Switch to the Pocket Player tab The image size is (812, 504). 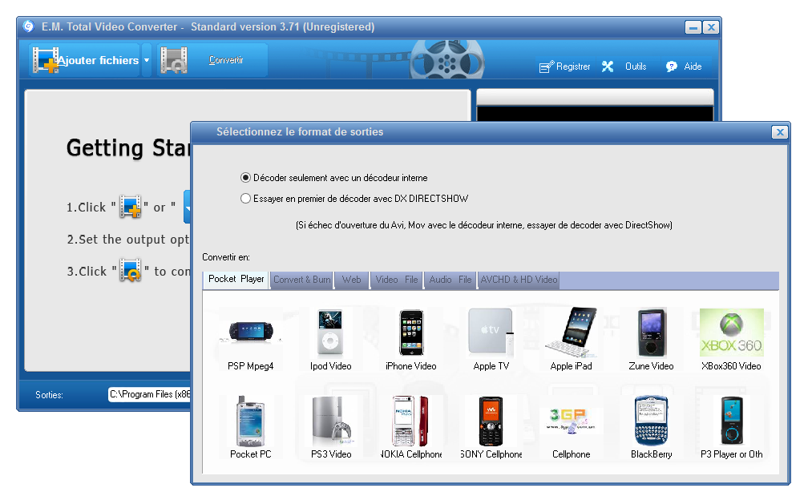click(236, 279)
